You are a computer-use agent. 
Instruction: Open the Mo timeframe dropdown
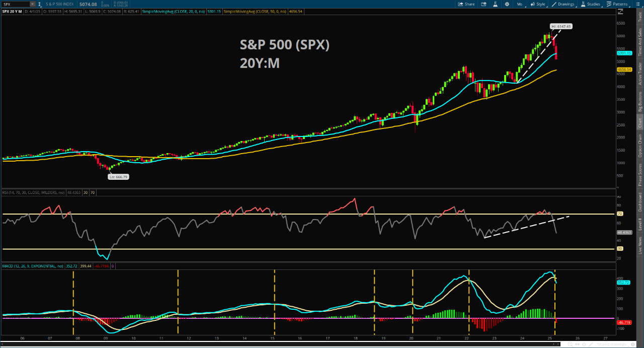pos(520,4)
